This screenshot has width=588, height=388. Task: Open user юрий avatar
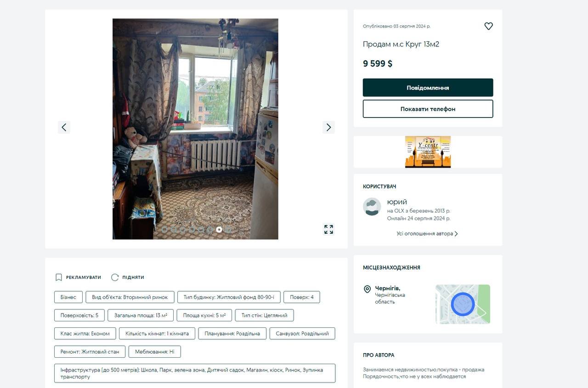click(x=372, y=207)
